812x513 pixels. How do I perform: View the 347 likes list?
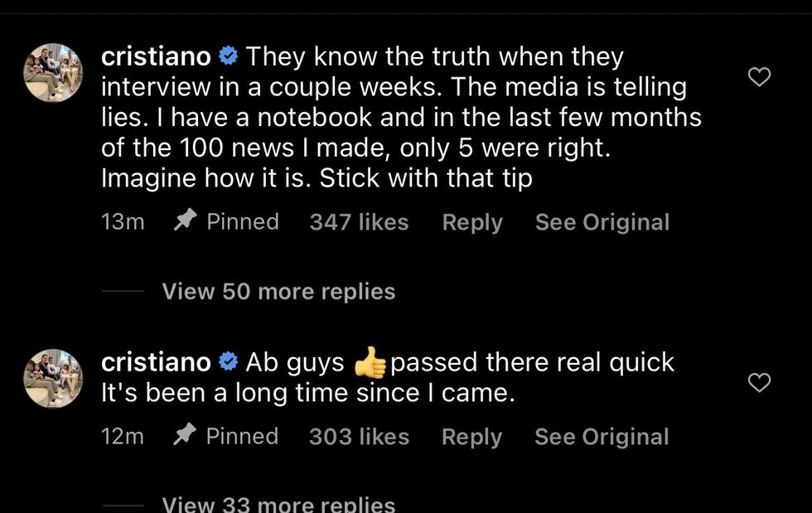point(360,222)
